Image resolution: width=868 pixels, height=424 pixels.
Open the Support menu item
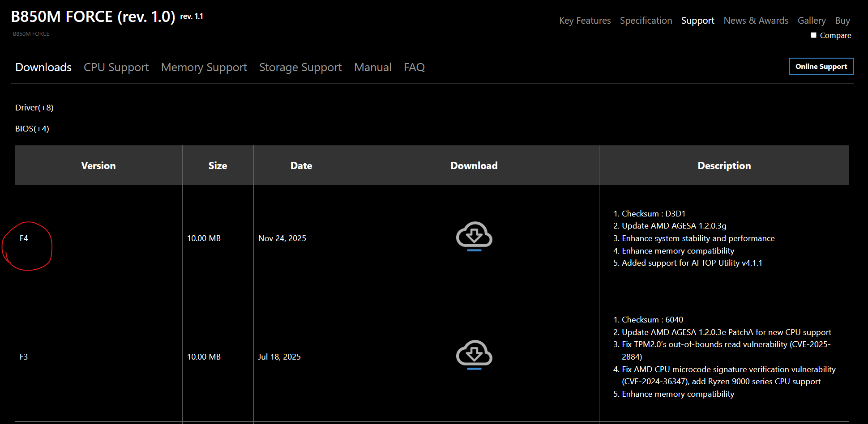[x=697, y=21]
